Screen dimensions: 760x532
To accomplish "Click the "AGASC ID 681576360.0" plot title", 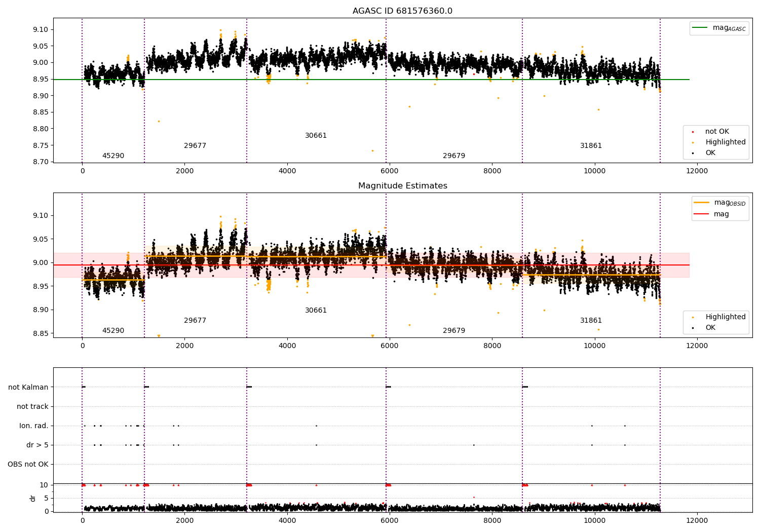I will [x=402, y=11].
